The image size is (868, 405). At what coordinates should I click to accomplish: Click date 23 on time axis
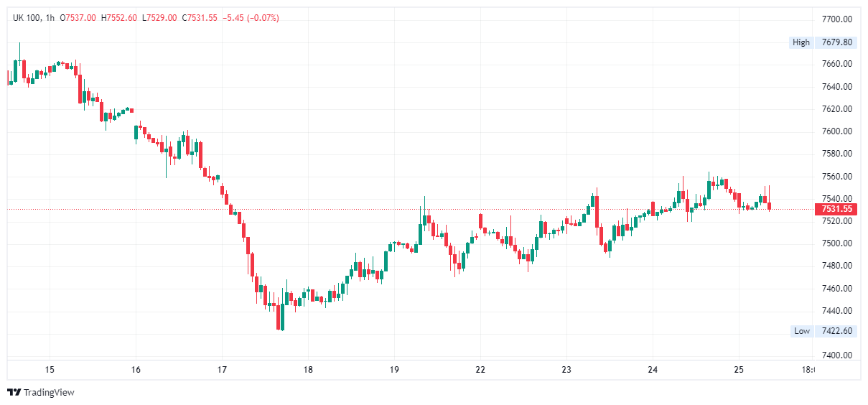point(566,370)
